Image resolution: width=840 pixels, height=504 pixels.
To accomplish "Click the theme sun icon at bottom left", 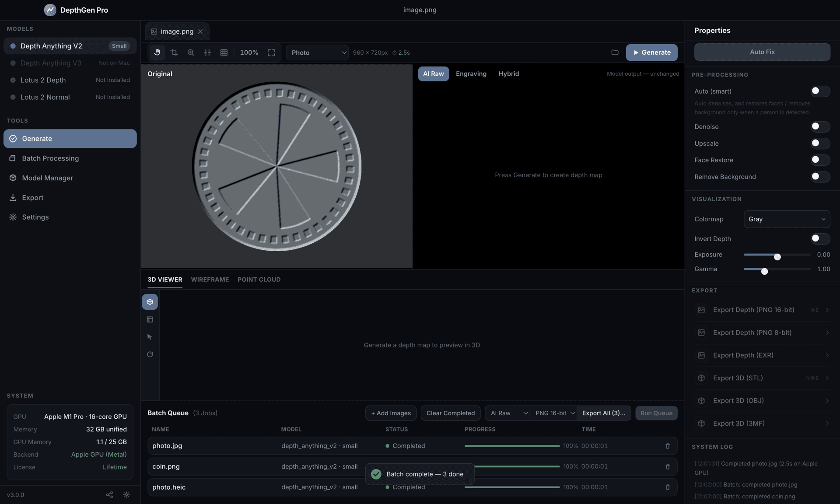I will (126, 495).
